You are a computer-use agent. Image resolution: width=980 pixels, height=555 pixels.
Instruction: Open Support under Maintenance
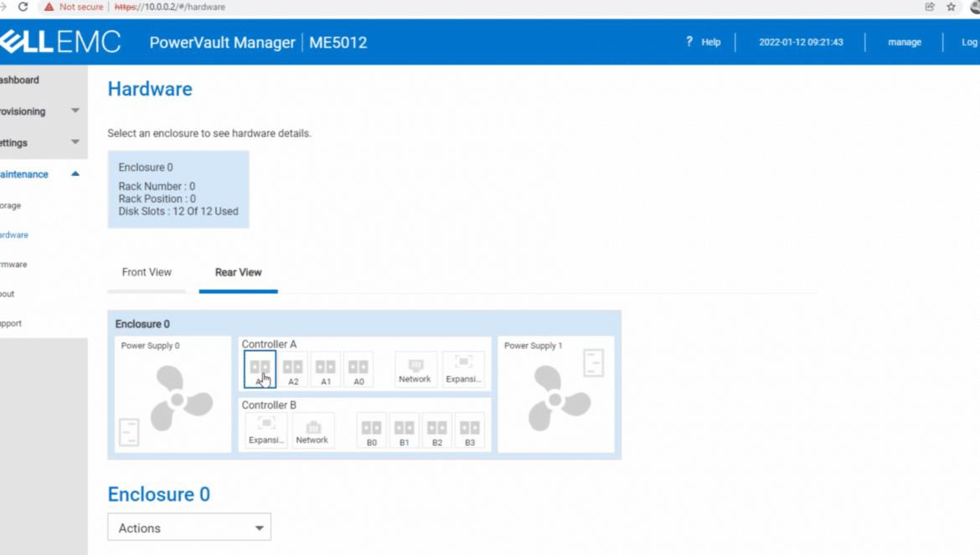[11, 323]
